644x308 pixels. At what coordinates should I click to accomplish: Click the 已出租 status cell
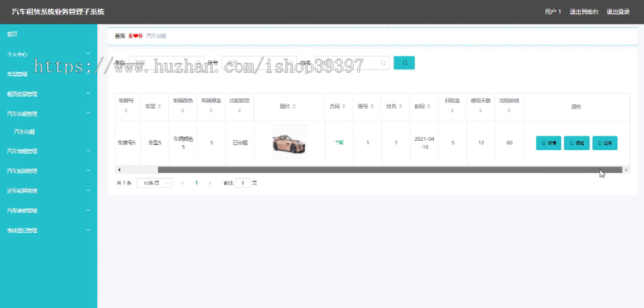tap(240, 143)
